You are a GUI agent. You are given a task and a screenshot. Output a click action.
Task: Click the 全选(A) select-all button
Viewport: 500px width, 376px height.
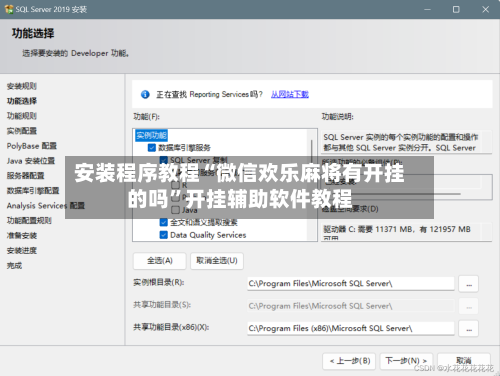[160, 261]
